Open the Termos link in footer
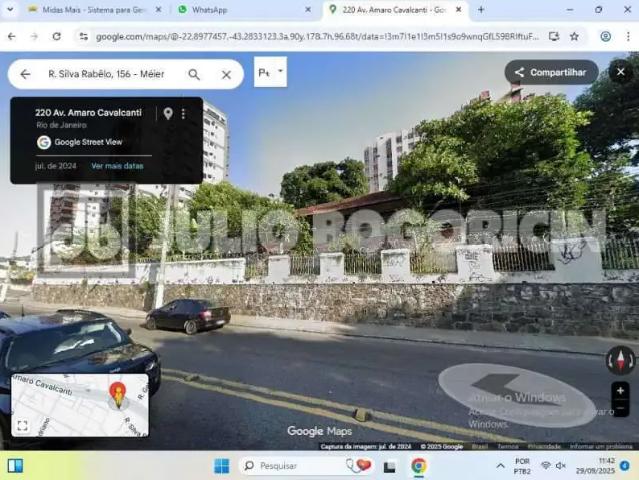Viewport: 639px width, 480px height. coord(508,447)
